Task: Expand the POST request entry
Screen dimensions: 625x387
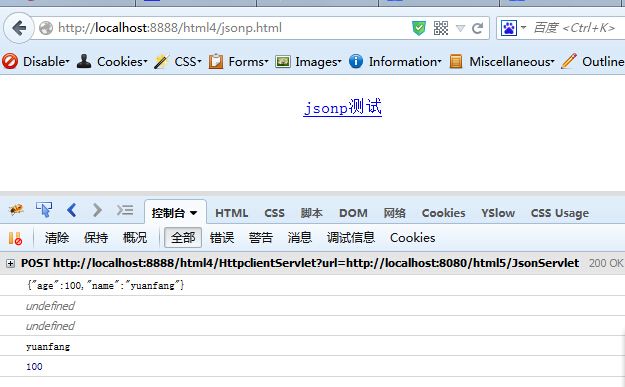Action: tap(11, 263)
